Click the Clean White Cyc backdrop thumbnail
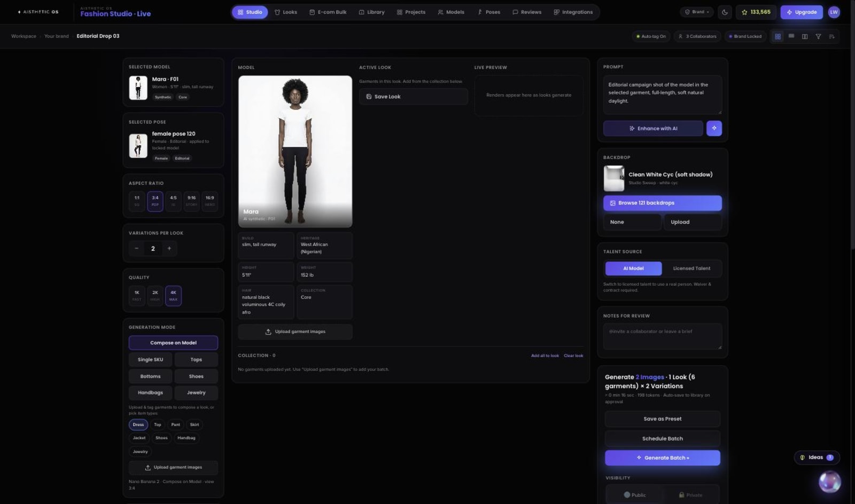 [614, 178]
